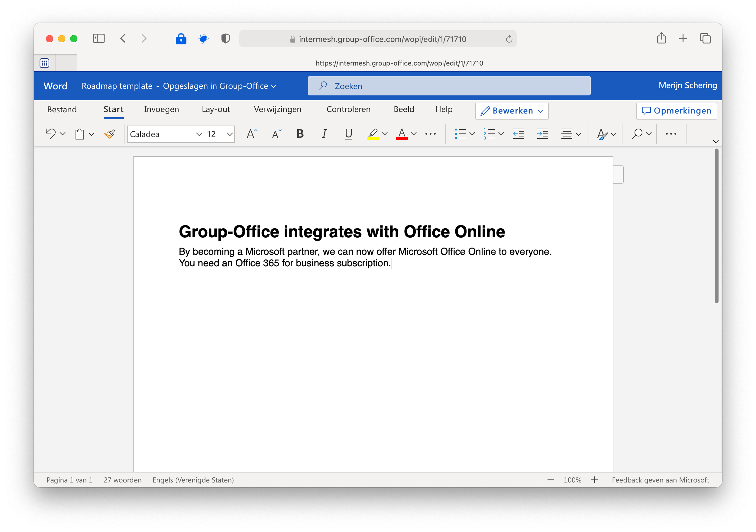Expand the paste options arrow
This screenshot has width=756, height=532.
click(x=92, y=134)
